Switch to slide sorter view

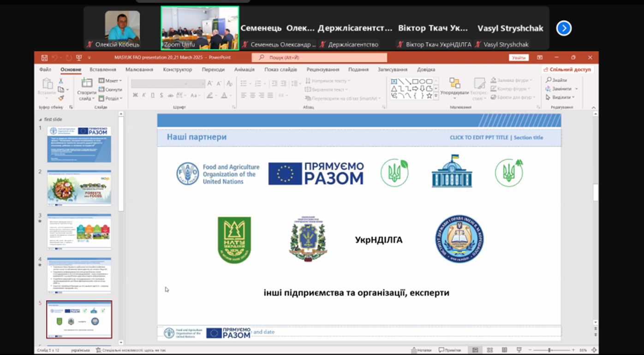tap(490, 350)
